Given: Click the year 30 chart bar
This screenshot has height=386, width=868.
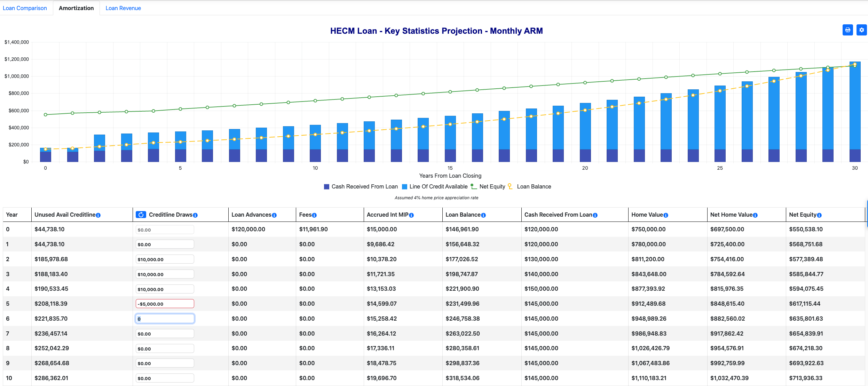Looking at the screenshot, I should [x=855, y=111].
